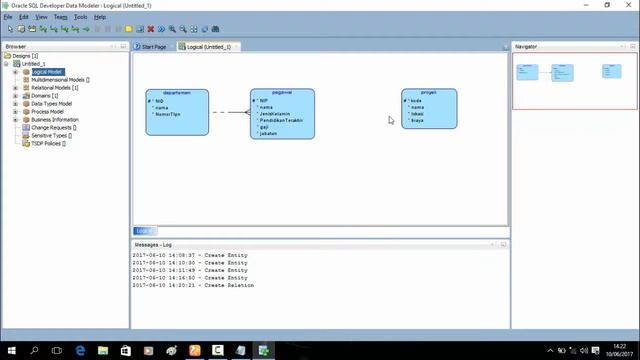Click the biaya attribute in proyek

tap(417, 120)
